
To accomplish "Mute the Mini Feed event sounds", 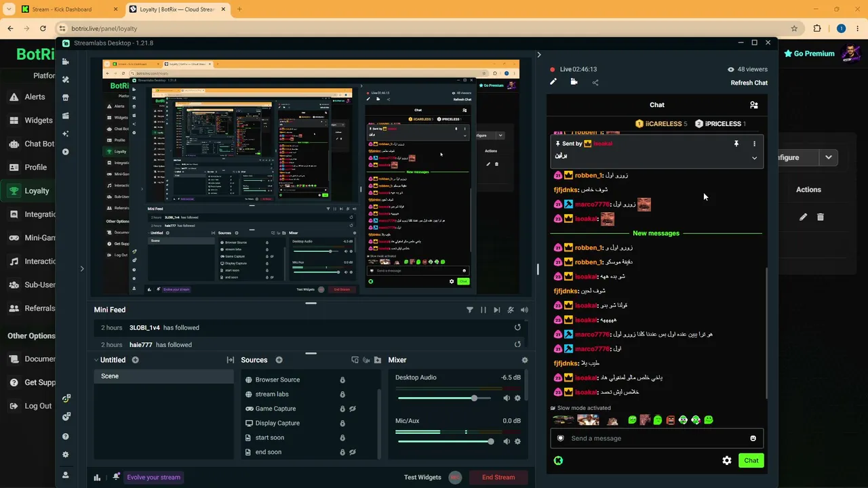I will [524, 310].
